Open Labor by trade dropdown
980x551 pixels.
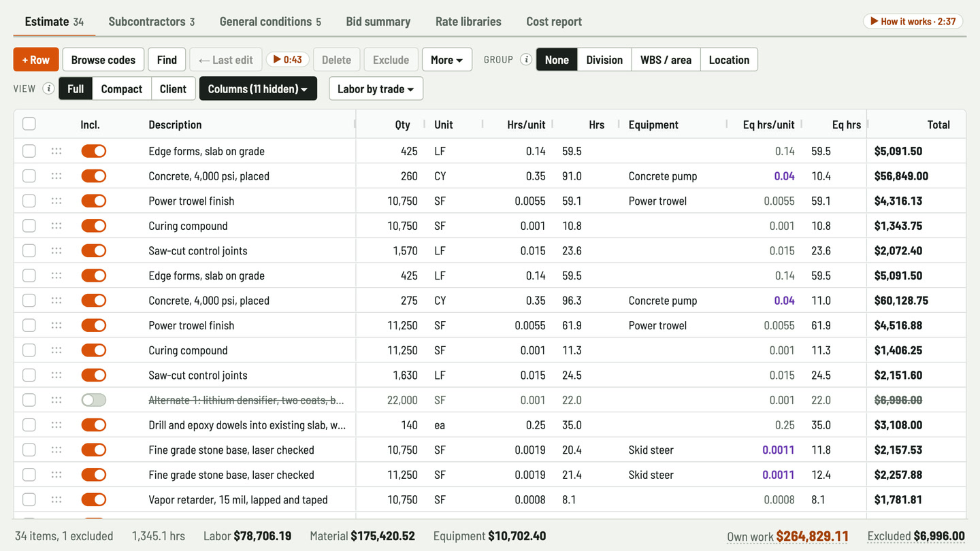point(376,88)
